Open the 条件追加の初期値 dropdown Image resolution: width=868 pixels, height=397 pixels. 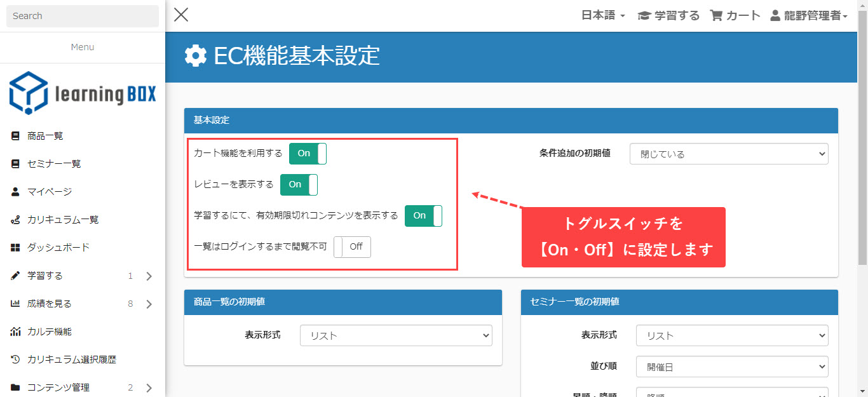729,154
